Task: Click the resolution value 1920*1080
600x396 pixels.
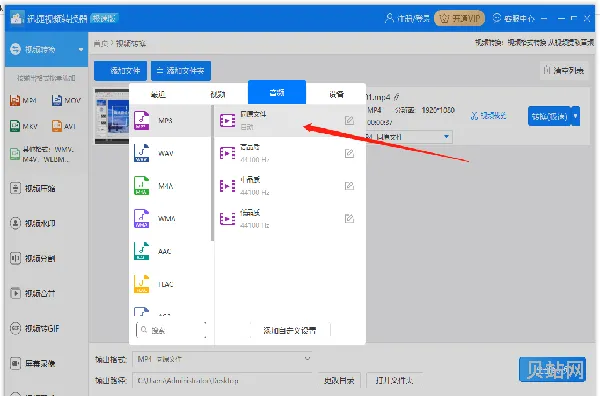Action: click(x=438, y=110)
